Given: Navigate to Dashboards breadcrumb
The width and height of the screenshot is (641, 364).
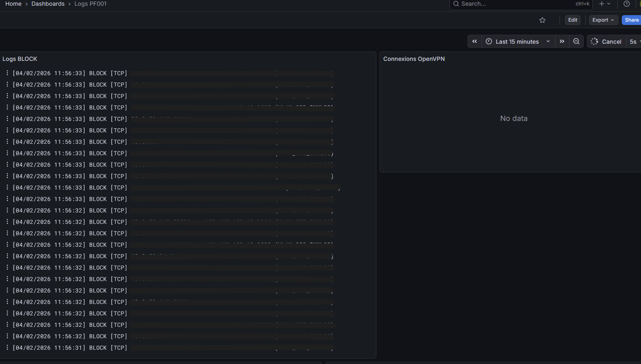Looking at the screenshot, I should [x=48, y=4].
